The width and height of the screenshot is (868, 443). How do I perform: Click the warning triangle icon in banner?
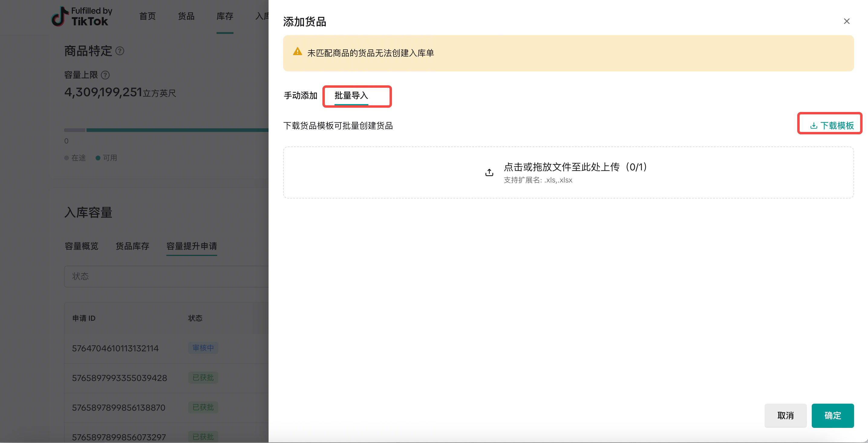pyautogui.click(x=297, y=51)
